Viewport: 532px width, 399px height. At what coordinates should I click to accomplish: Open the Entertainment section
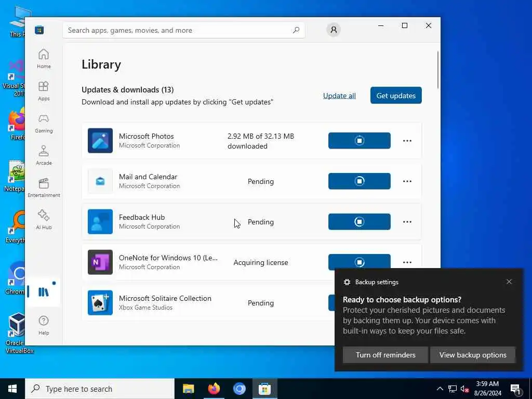pos(44,188)
